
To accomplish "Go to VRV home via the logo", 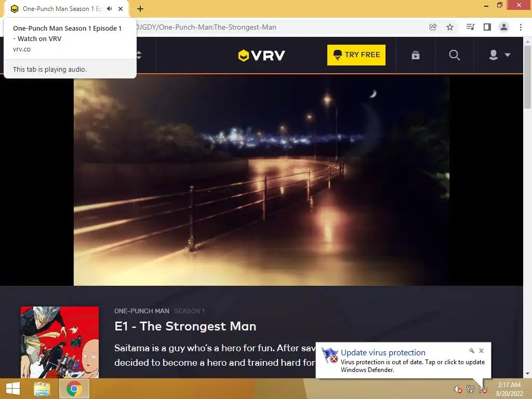I will [x=261, y=55].
